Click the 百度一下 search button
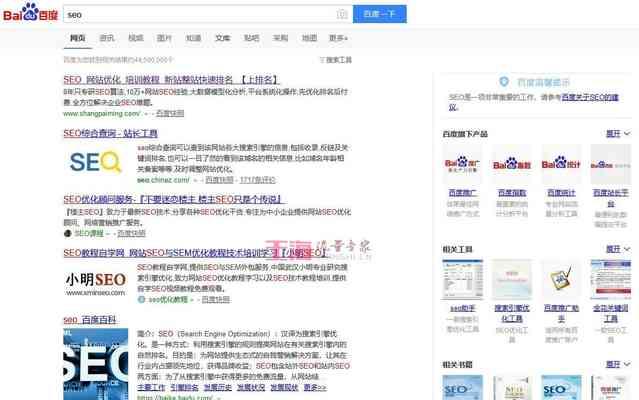The width and height of the screenshot is (639, 400). tap(379, 14)
